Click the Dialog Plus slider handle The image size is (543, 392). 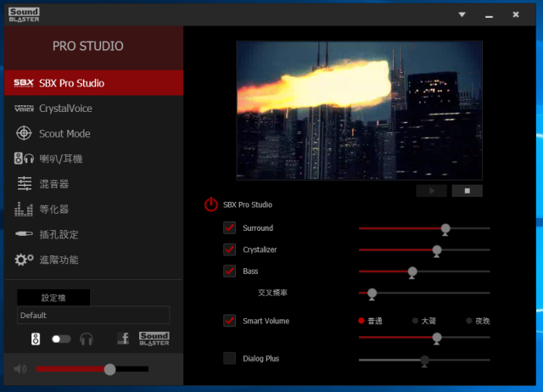pyautogui.click(x=424, y=361)
